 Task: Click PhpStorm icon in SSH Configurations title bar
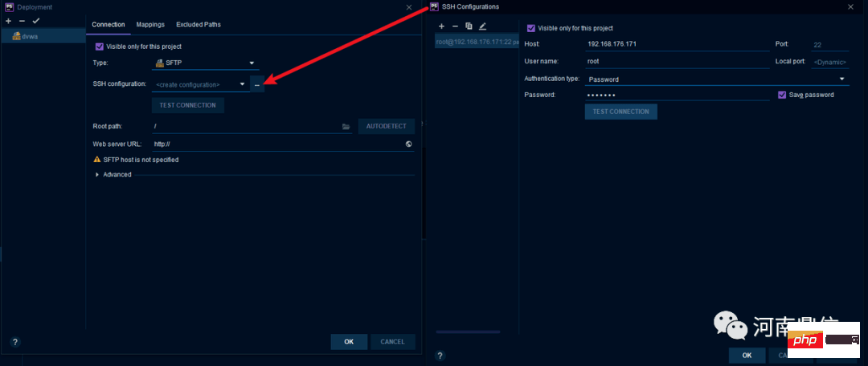coord(435,6)
